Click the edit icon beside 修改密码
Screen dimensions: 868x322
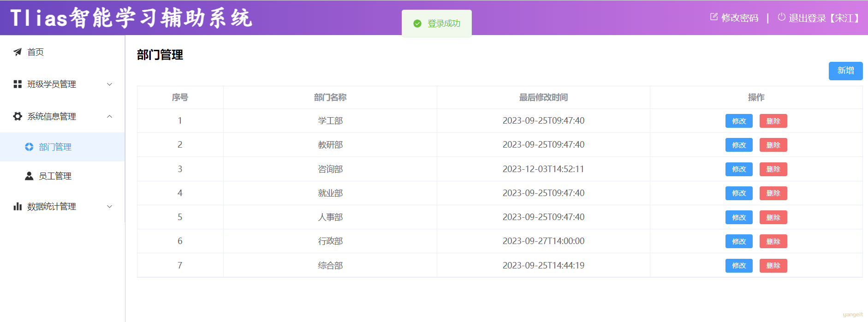click(x=714, y=17)
